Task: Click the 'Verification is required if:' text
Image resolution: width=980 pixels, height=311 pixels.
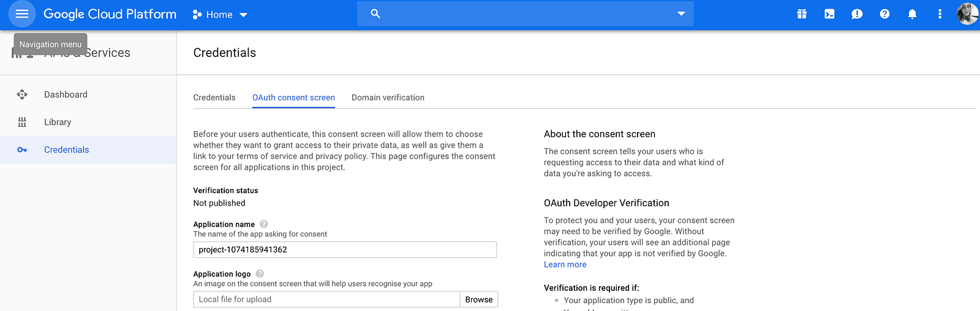Action: 592,288
